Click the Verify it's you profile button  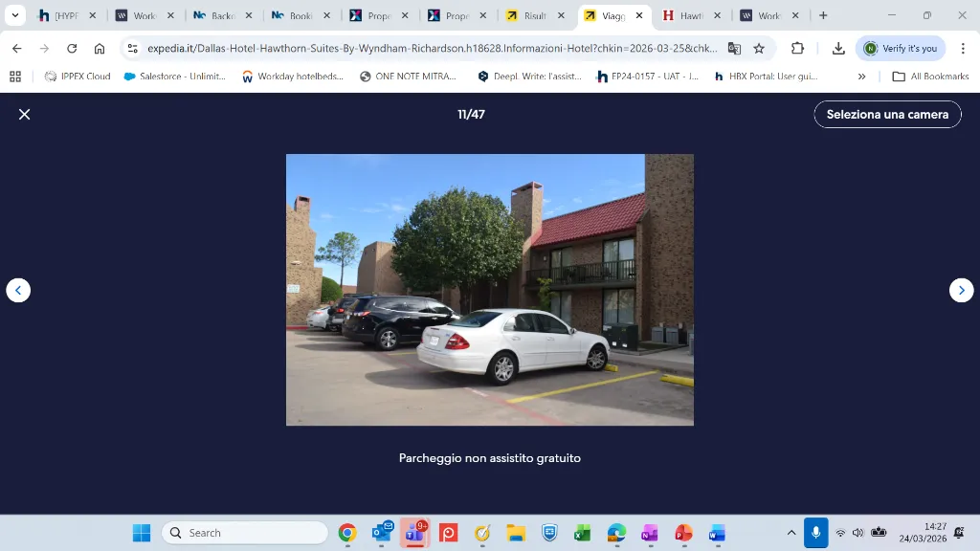(901, 48)
